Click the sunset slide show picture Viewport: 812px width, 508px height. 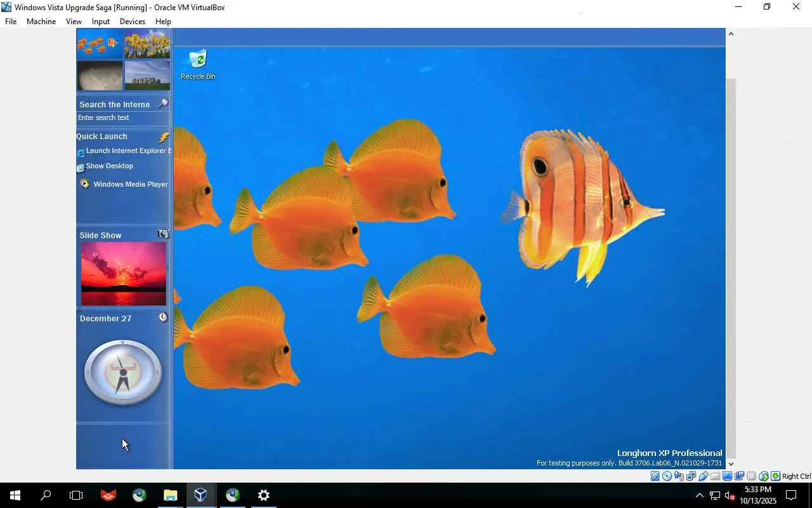(x=124, y=274)
